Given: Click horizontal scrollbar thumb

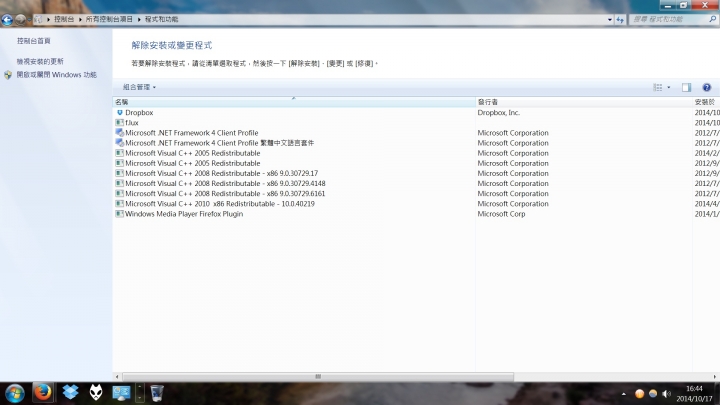Looking at the screenshot, I should point(318,377).
